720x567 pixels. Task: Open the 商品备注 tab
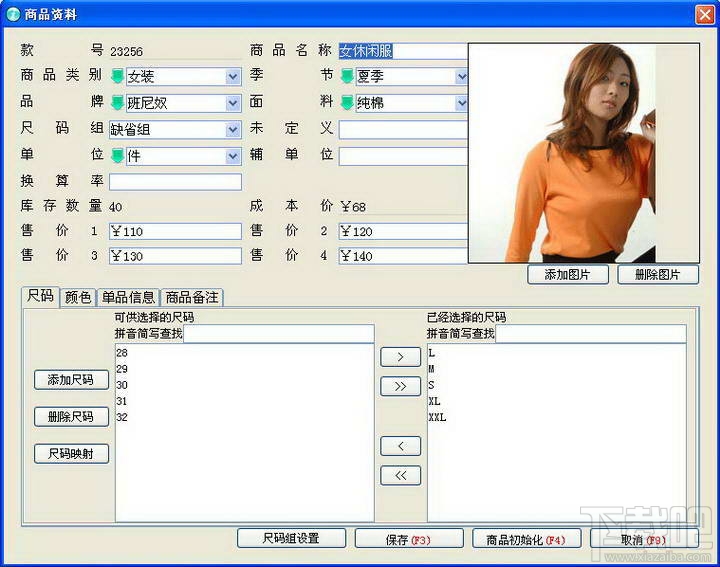[192, 298]
